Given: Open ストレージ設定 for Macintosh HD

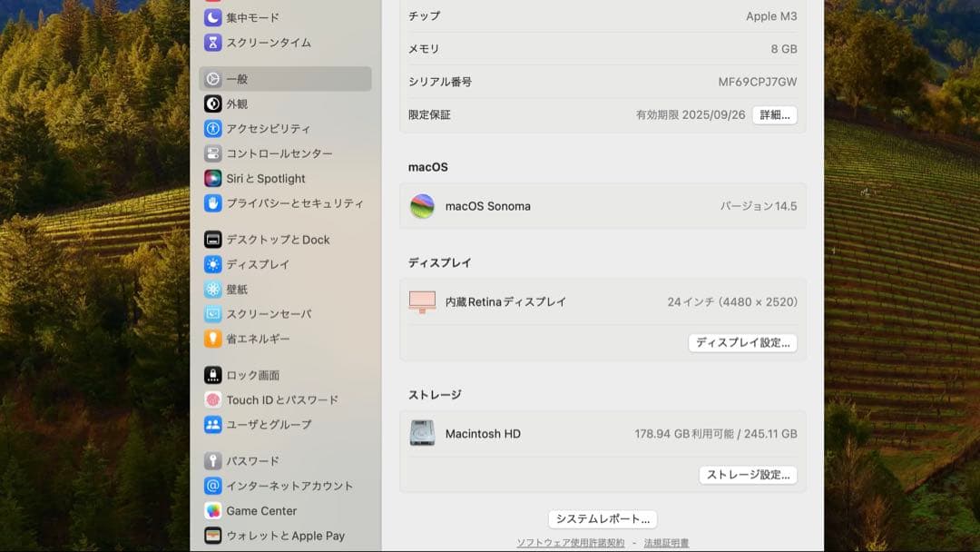Looking at the screenshot, I should pos(747,474).
